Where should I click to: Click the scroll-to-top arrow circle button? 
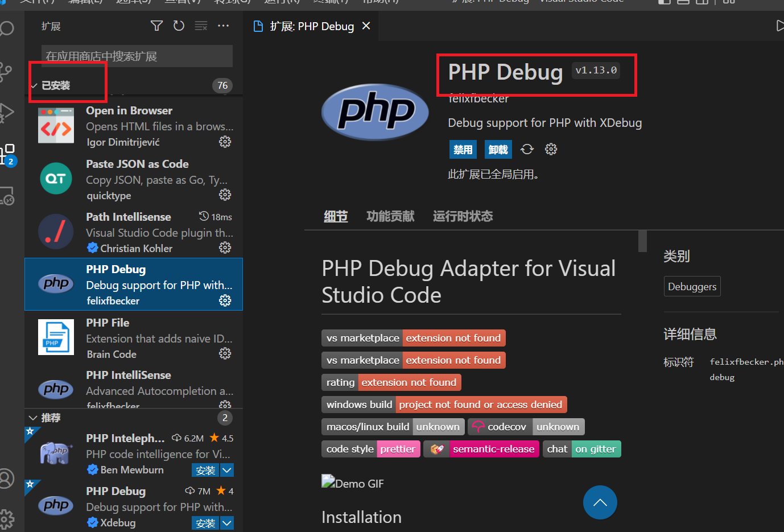[600, 502]
